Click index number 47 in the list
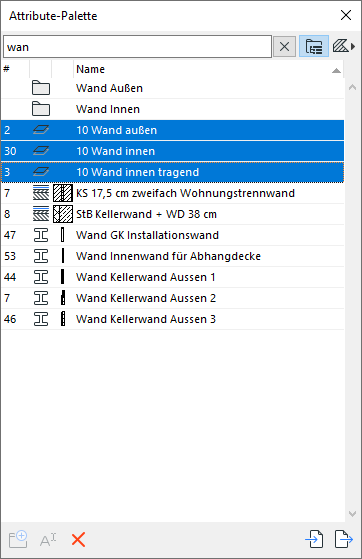The height and width of the screenshot is (559, 362). pos(10,235)
